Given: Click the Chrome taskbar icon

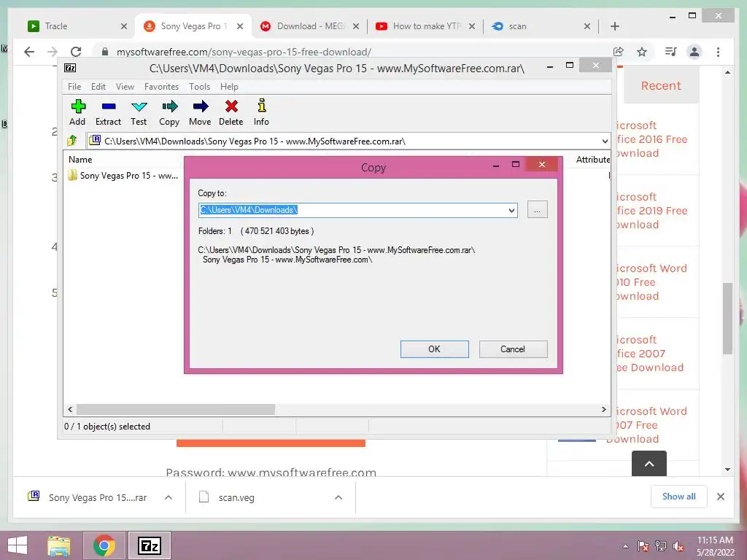Looking at the screenshot, I should pyautogui.click(x=104, y=545).
